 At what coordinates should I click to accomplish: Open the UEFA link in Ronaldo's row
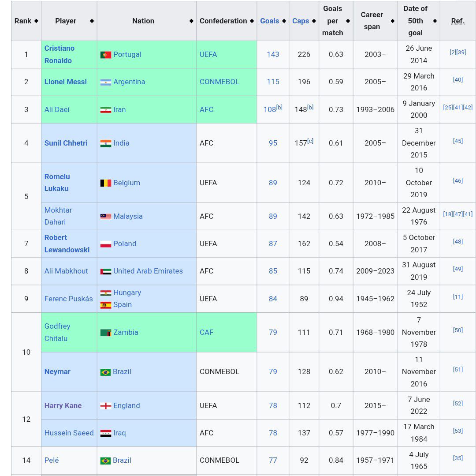208,54
